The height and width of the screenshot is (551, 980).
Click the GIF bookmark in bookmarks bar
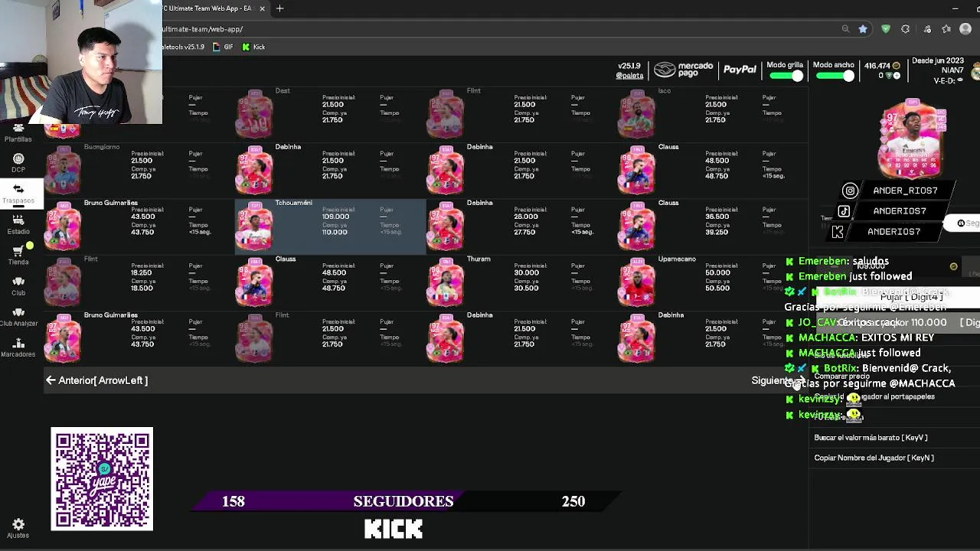tap(223, 47)
